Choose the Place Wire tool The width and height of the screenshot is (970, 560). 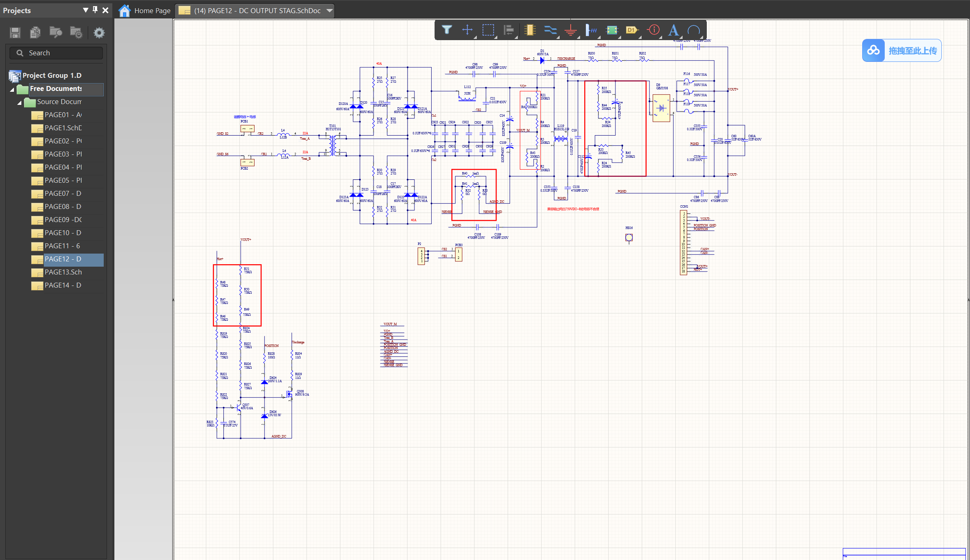point(550,30)
